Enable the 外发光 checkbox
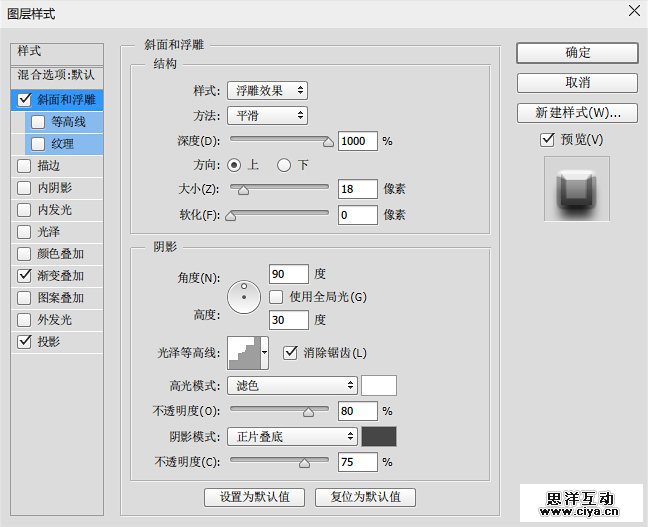The image size is (648, 527). point(24,320)
